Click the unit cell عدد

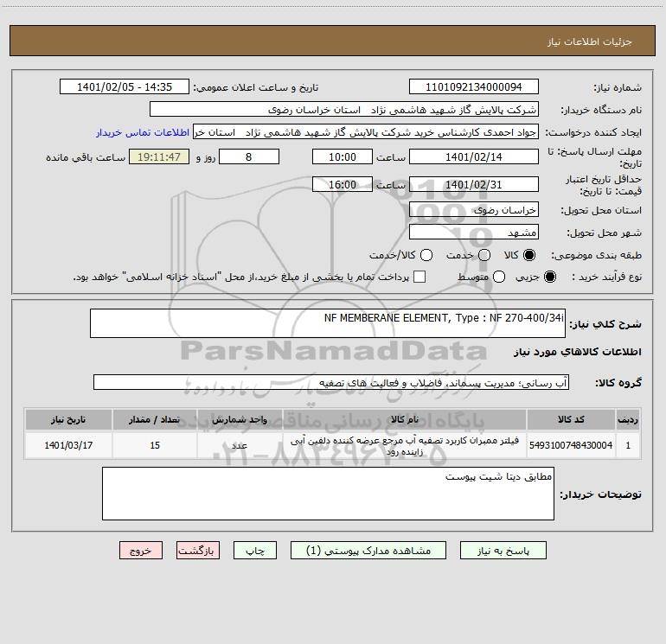[x=240, y=445]
